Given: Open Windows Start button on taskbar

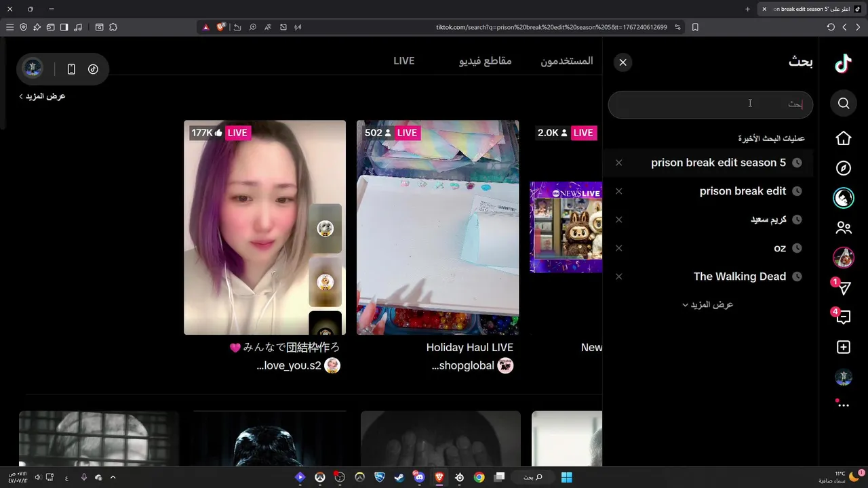Looking at the screenshot, I should 566,477.
